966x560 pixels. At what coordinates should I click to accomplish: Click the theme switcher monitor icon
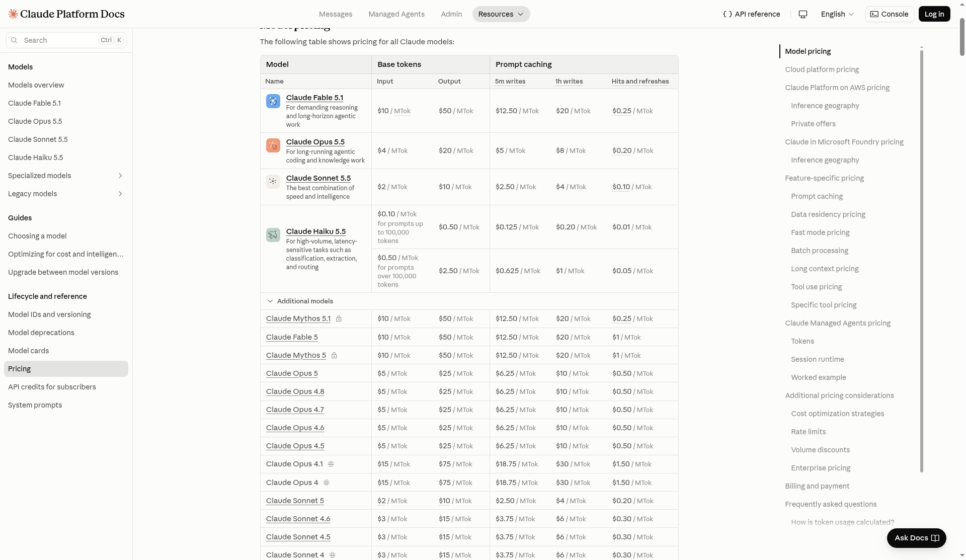click(803, 14)
